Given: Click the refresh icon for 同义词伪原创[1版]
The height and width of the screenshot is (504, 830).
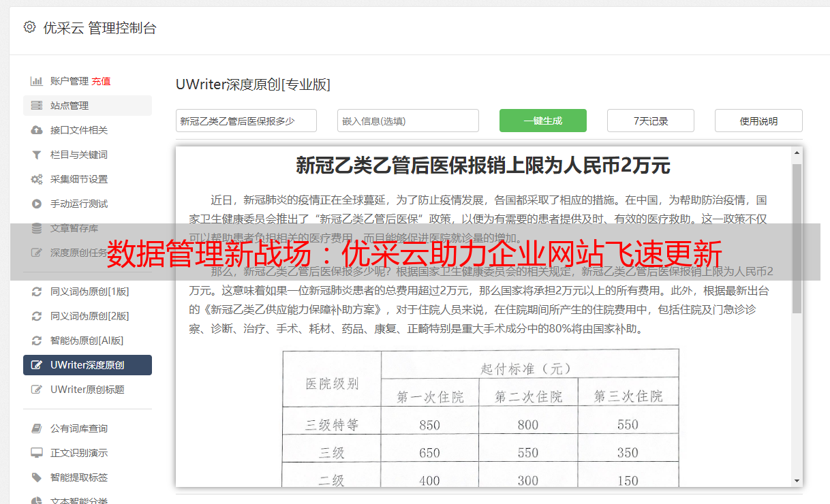Looking at the screenshot, I should point(37,292).
